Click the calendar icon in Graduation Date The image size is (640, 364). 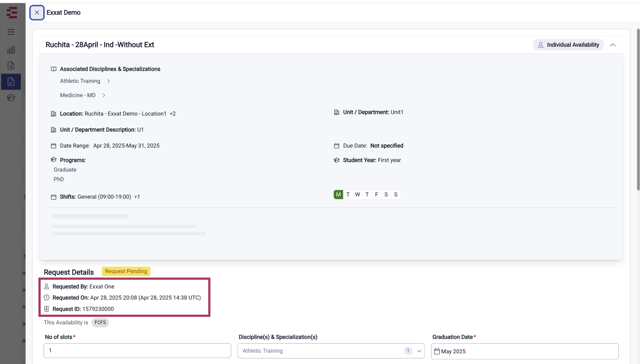coord(437,351)
